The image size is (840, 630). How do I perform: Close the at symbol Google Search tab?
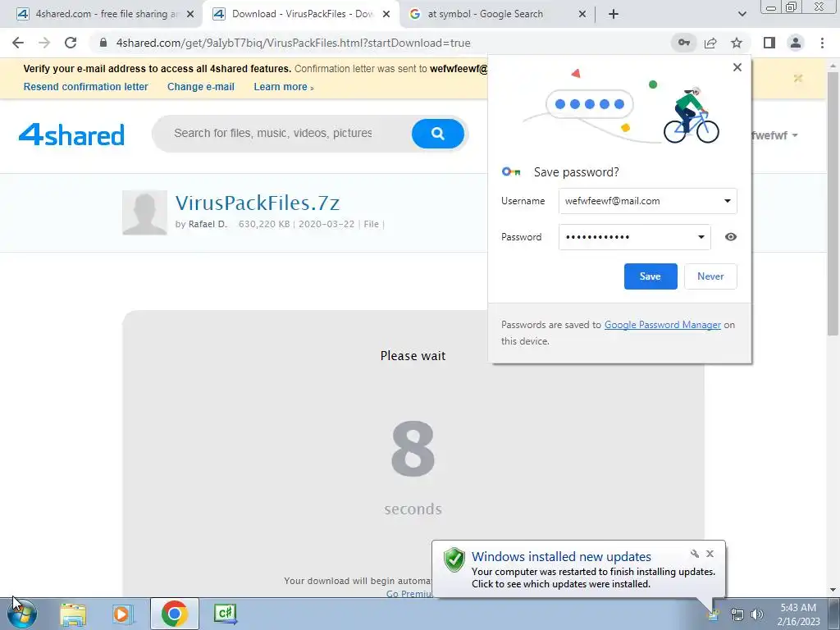[582, 15]
